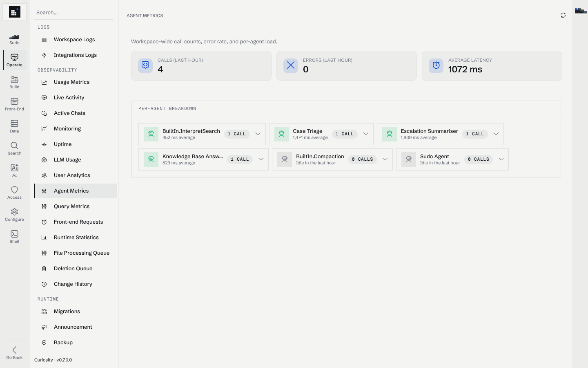Click the top-right corner workspace icon
588x368 pixels.
tap(581, 11)
